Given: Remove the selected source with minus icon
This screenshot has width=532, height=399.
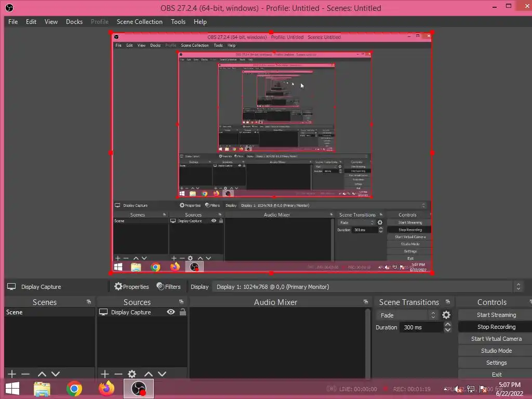Looking at the screenshot, I should click(118, 374).
